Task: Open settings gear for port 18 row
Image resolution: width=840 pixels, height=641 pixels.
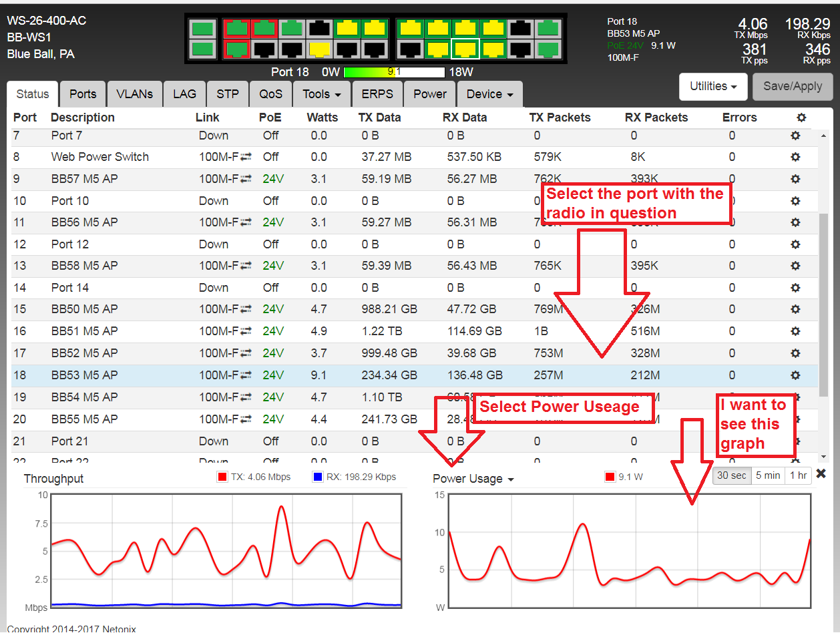Action: point(795,375)
